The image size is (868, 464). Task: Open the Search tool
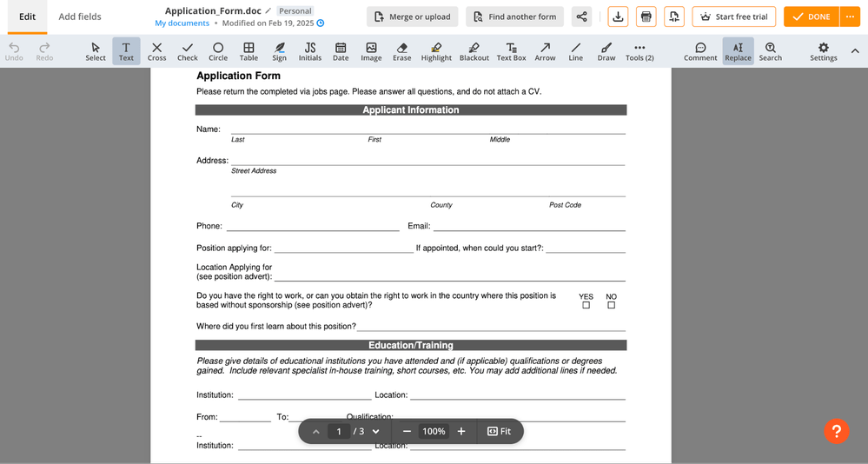coord(770,51)
